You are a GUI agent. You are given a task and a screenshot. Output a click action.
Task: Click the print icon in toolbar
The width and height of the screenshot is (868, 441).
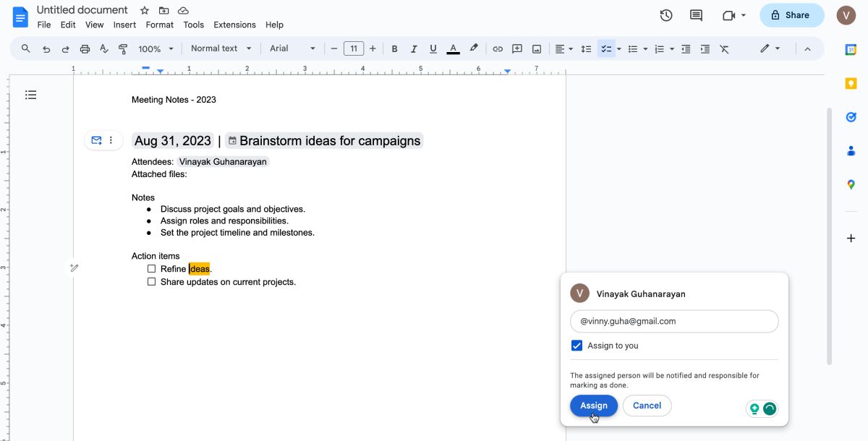85,48
